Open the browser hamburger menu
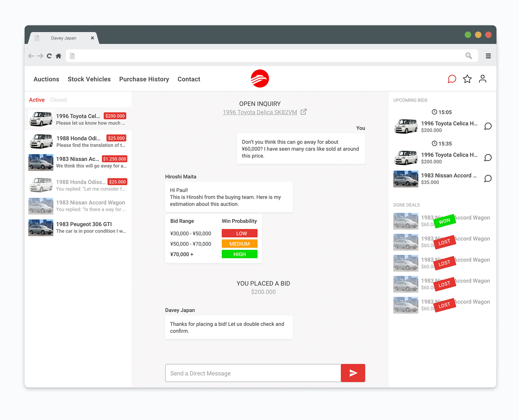 tap(488, 56)
